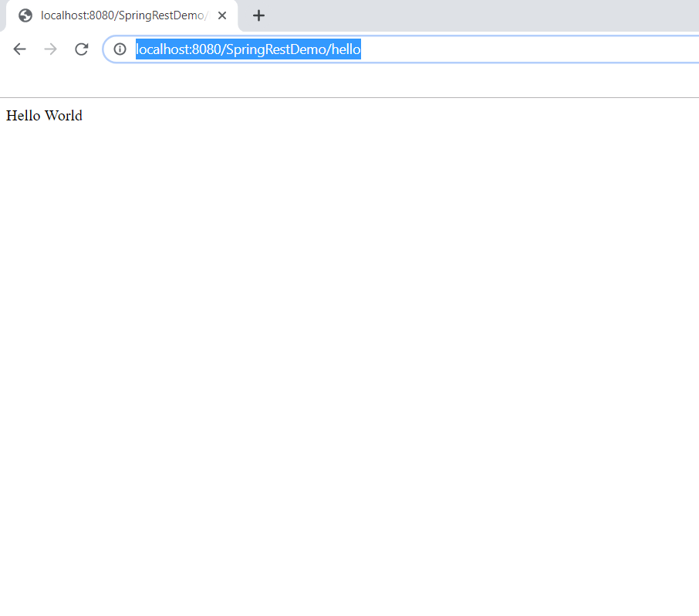The width and height of the screenshot is (699, 616).
Task: Click the highlighted URL in the address bar
Action: point(248,49)
